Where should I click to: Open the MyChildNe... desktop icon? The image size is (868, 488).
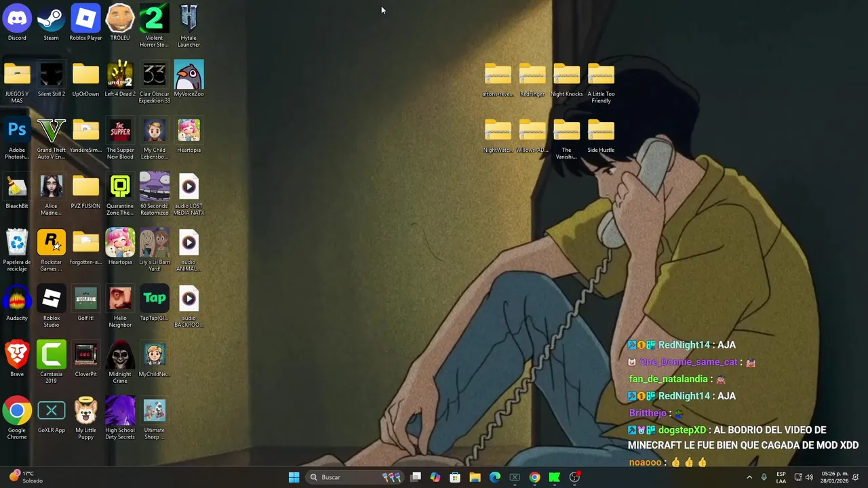point(154,359)
